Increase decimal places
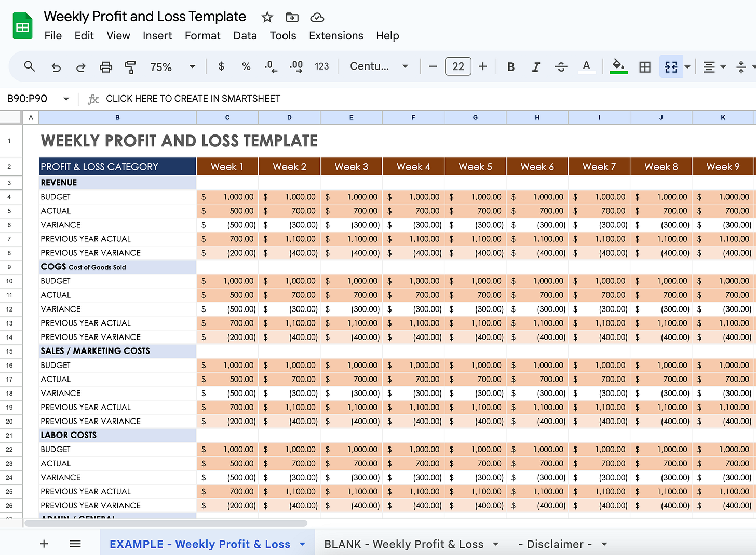Screen dimensions: 756x555 coord(296,66)
